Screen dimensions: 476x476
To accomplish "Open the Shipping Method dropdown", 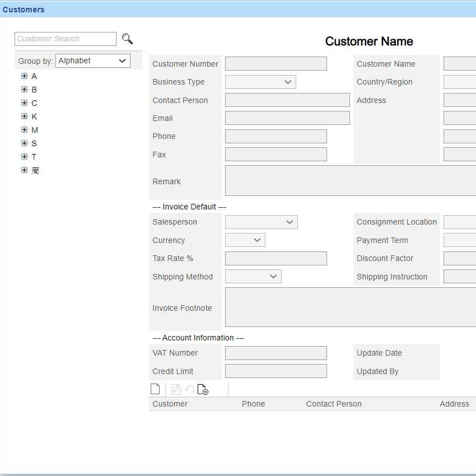I will coord(253,277).
